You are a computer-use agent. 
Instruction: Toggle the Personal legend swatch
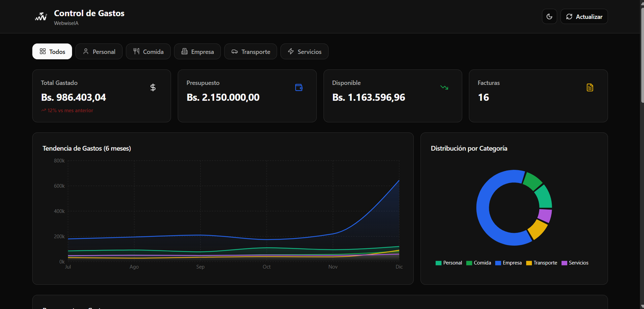pyautogui.click(x=438, y=263)
